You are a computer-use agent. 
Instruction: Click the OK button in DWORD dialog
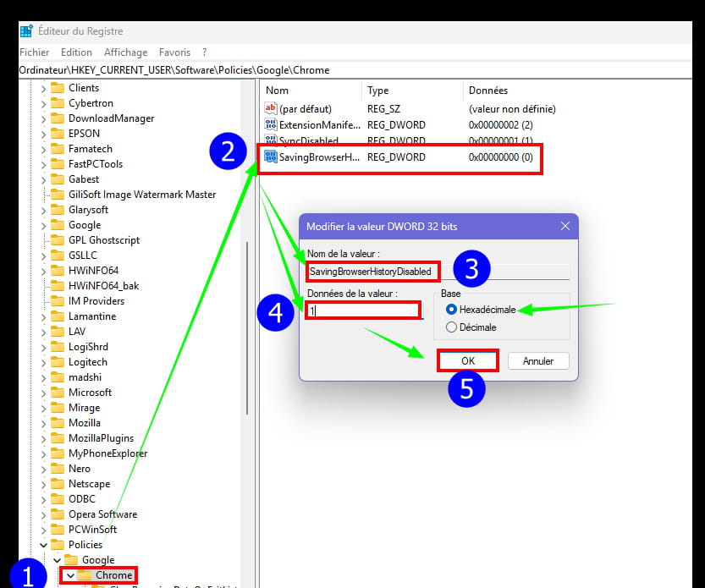(467, 361)
